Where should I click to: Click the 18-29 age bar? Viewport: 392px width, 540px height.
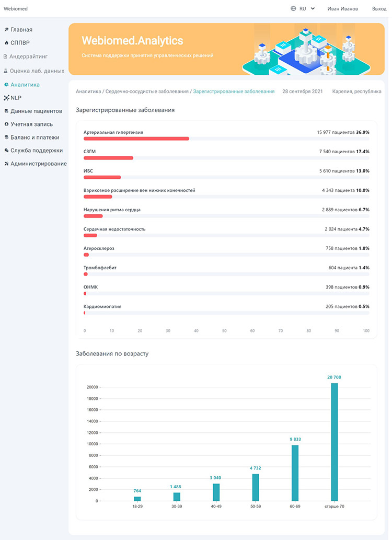click(x=137, y=499)
